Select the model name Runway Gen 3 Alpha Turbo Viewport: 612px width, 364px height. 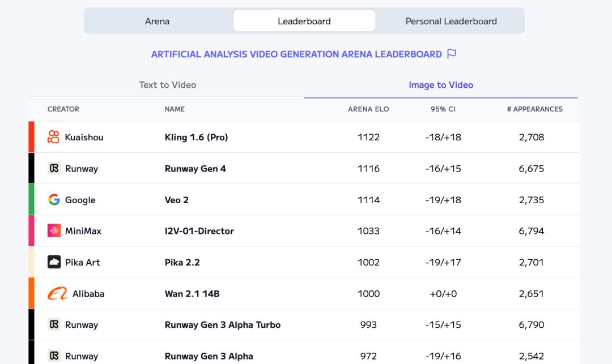[223, 324]
